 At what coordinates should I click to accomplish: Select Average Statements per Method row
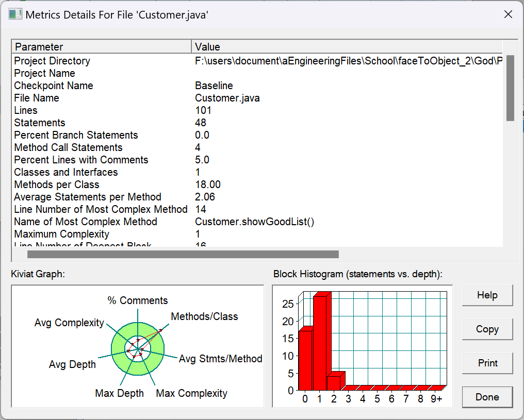(257, 197)
